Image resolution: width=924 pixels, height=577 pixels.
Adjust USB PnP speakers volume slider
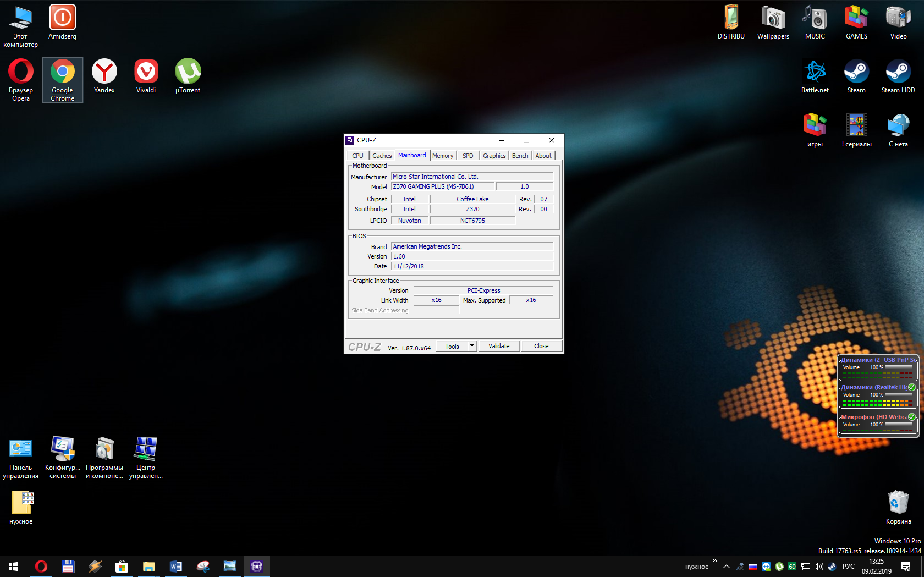point(899,367)
